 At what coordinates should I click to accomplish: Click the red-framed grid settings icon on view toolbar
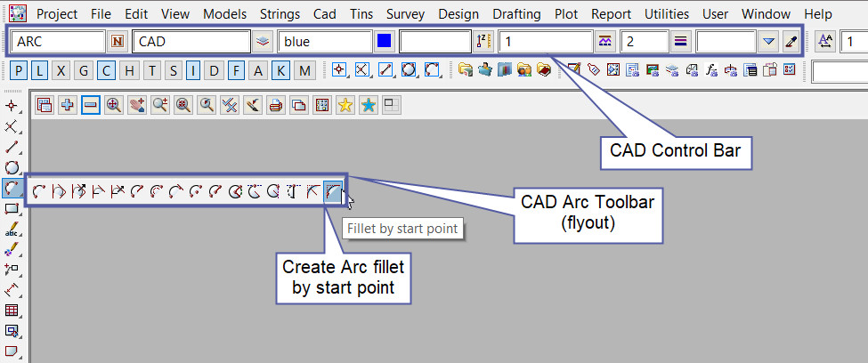322,105
